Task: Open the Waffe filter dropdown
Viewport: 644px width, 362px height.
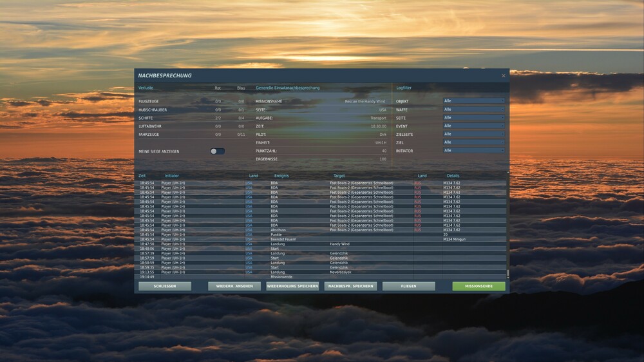Action: point(473,110)
